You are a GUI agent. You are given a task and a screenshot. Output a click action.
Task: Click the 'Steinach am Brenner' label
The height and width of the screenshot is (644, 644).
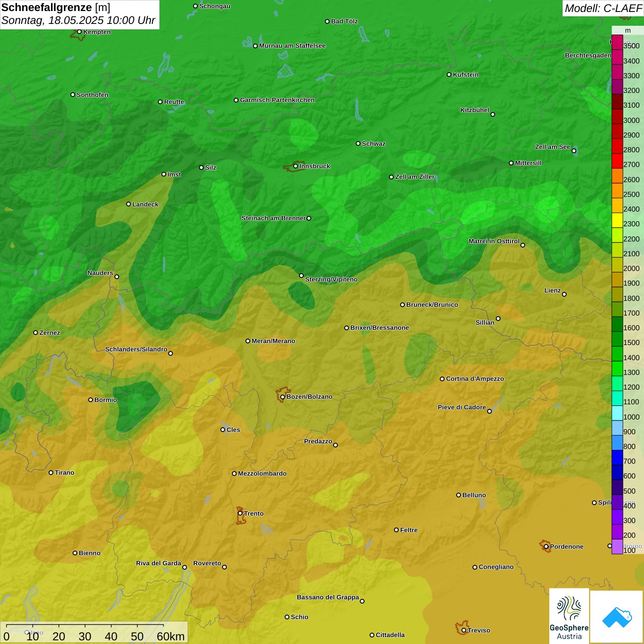click(274, 218)
